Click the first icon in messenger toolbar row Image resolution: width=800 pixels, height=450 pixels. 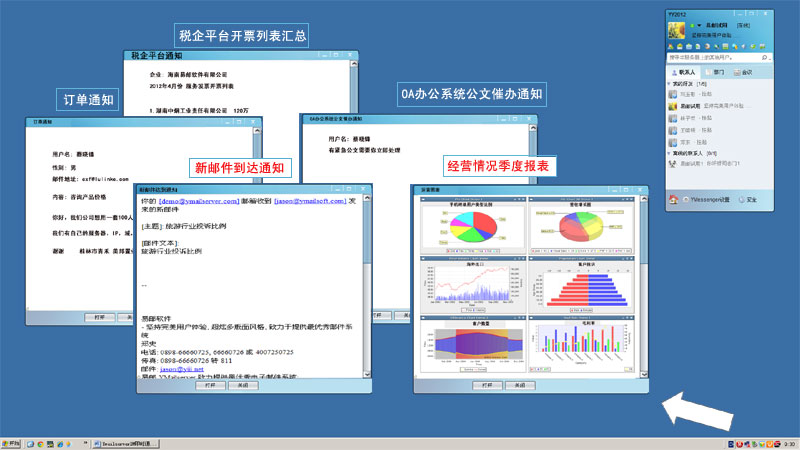click(x=670, y=47)
